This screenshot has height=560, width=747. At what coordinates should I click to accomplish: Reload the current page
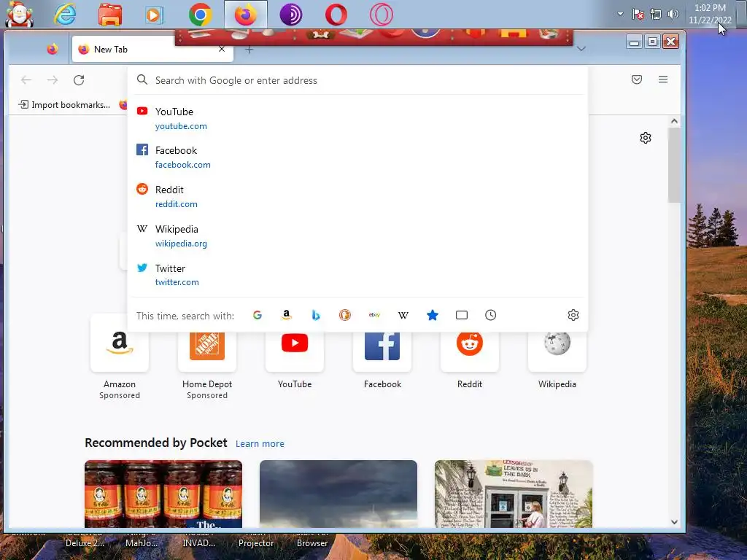point(79,80)
